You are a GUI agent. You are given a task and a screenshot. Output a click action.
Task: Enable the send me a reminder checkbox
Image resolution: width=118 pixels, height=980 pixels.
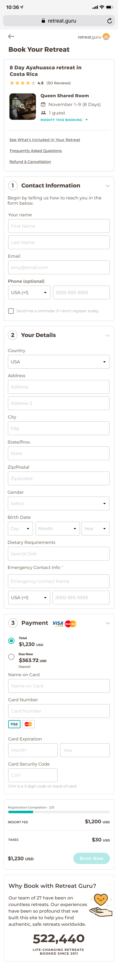coord(11,311)
